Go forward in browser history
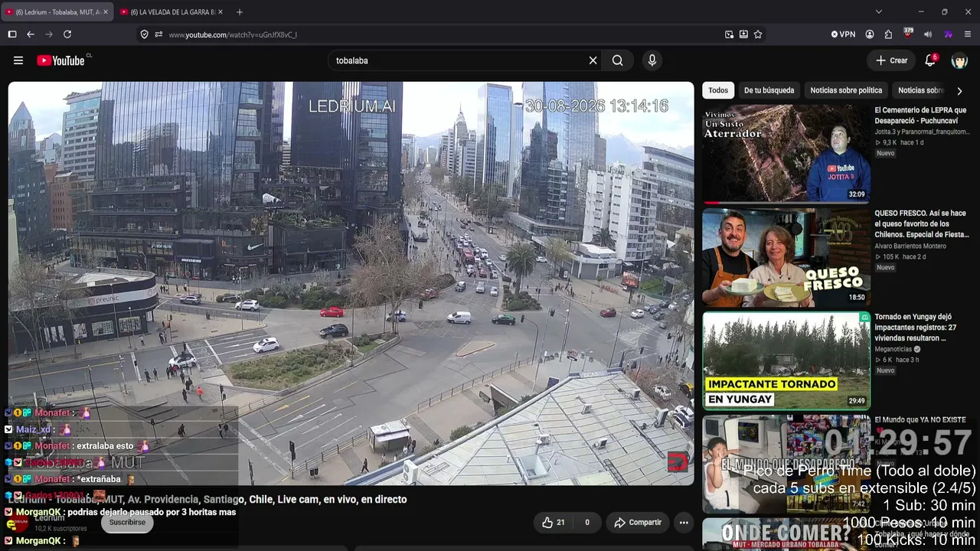 click(49, 34)
